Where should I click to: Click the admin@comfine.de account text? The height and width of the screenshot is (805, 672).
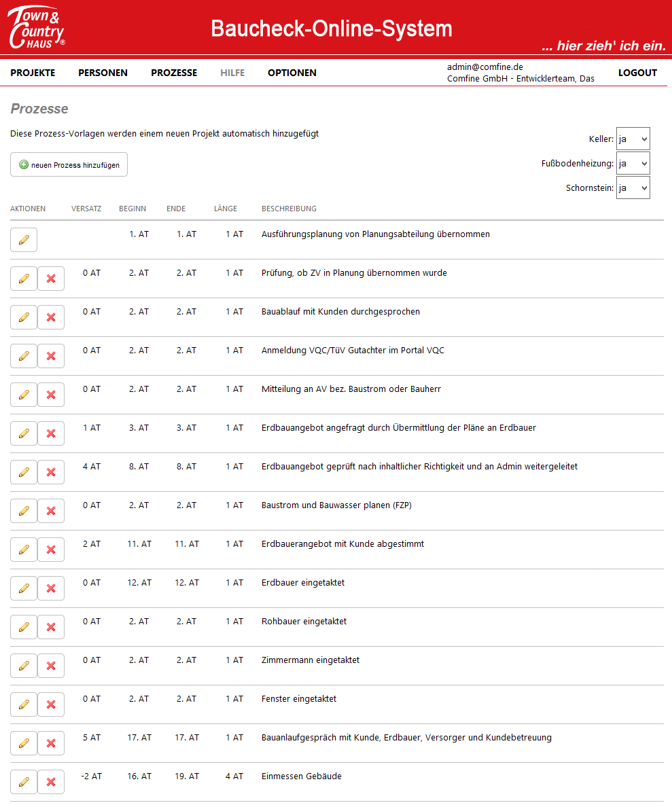click(485, 67)
